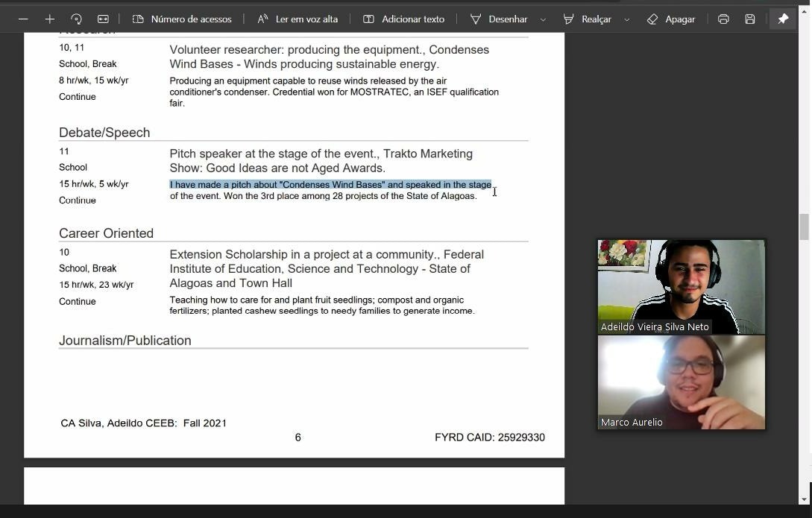Select the Apagar eraser tool
812x518 pixels.
coord(670,19)
